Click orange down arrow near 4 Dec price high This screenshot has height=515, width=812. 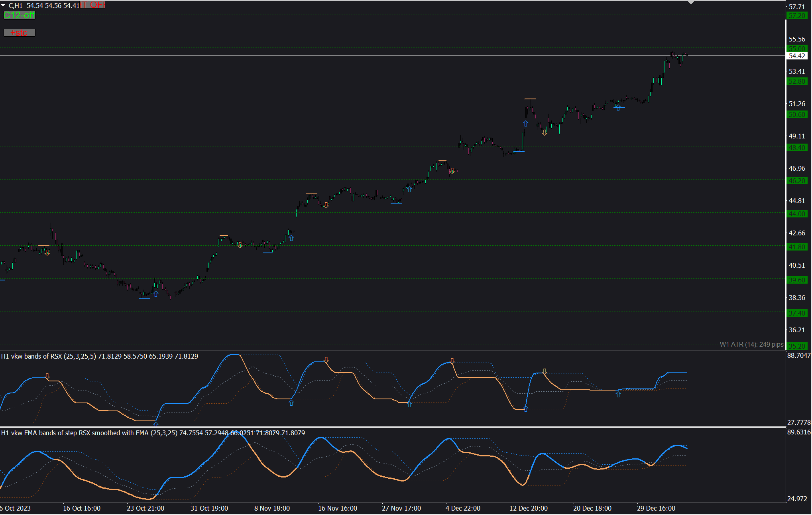(x=452, y=171)
